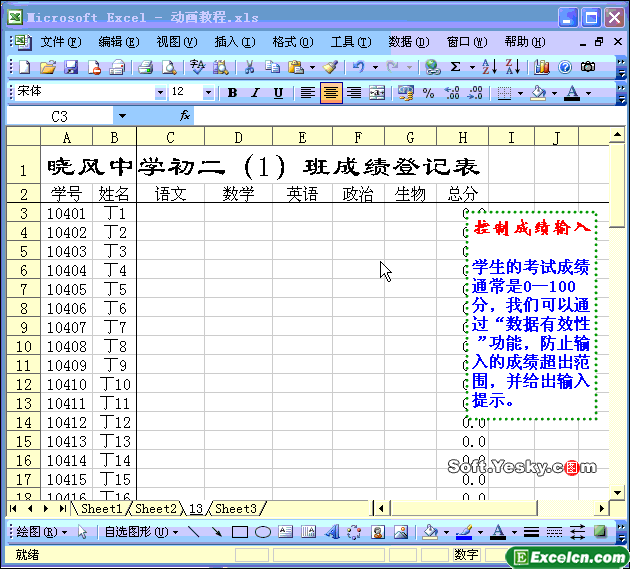Draw a rectangle shape
This screenshot has width=630, height=569.
point(240,532)
